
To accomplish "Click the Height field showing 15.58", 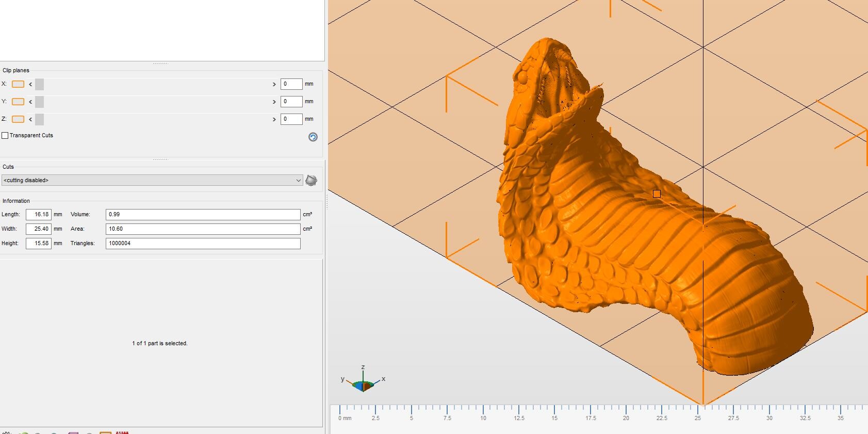I will click(39, 243).
